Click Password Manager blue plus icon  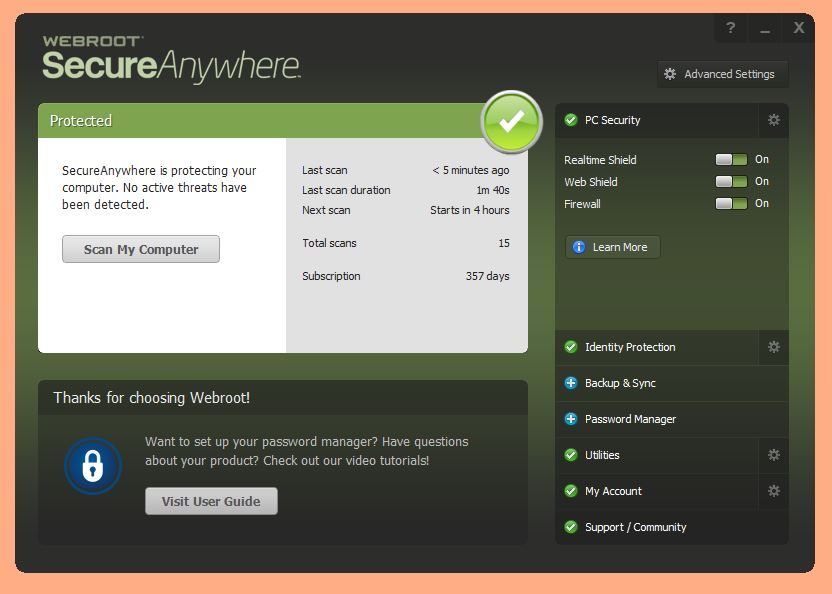571,419
